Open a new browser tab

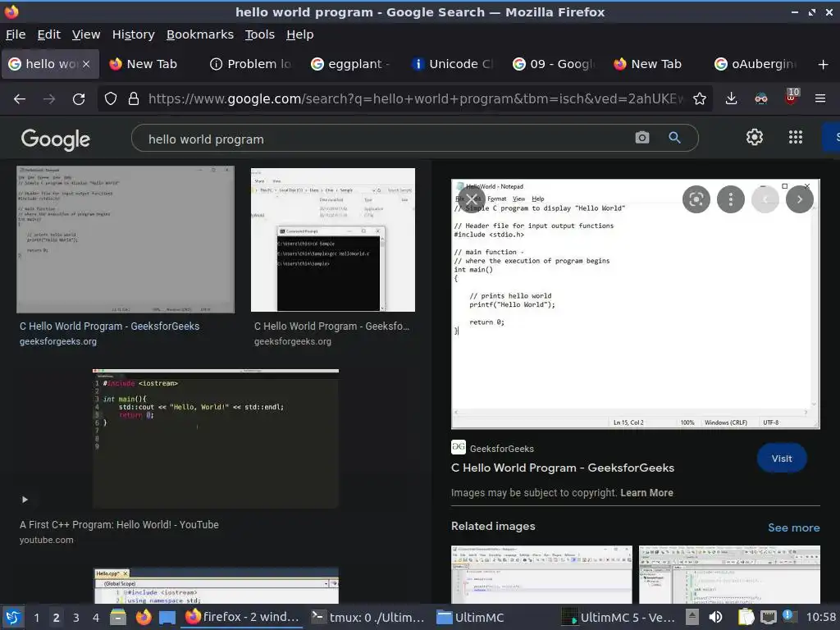pos(824,64)
